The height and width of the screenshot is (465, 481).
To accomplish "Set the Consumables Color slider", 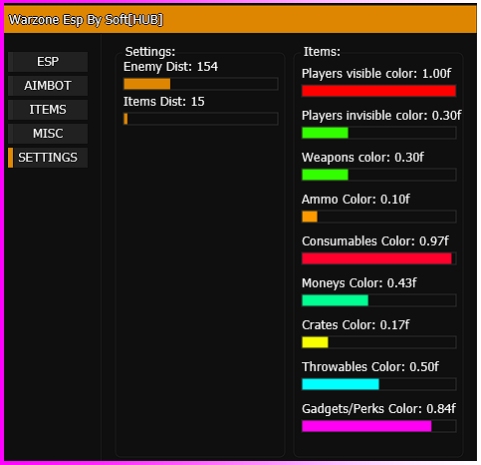I will pos(379,259).
